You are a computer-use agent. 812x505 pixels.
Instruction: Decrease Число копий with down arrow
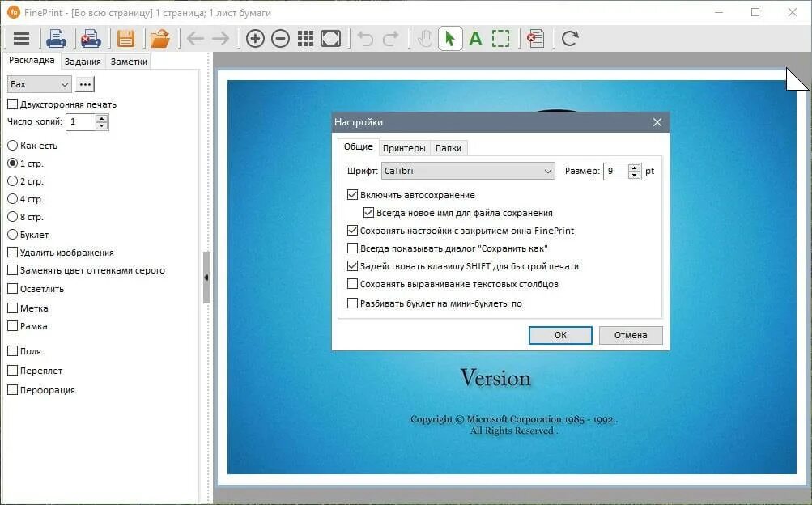(x=102, y=125)
